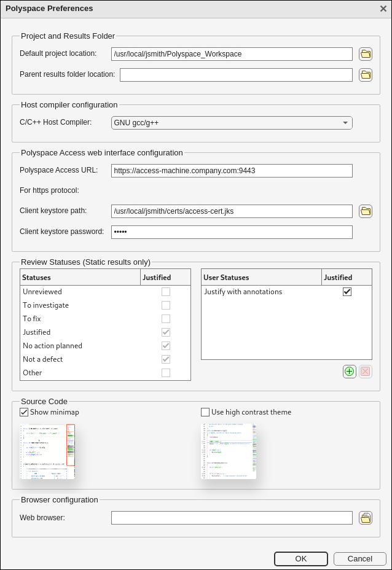Screen dimensions: 392x570
Task: Click the Polyspace Access URL field
Action: 232,171
